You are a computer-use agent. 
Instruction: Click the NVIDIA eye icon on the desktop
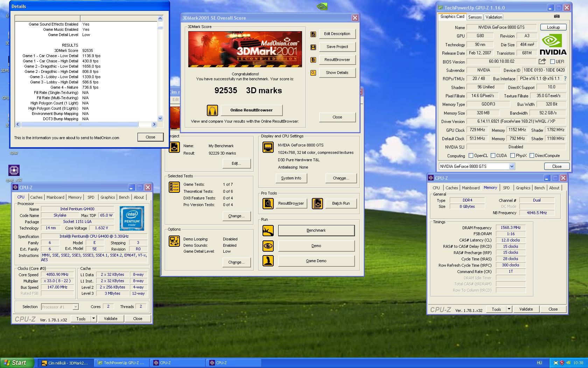(322, 6)
